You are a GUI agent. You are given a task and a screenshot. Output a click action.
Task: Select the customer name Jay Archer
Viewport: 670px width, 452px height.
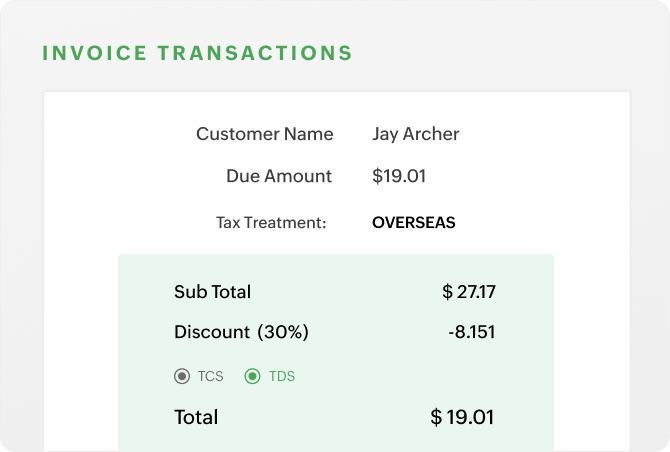tap(415, 134)
